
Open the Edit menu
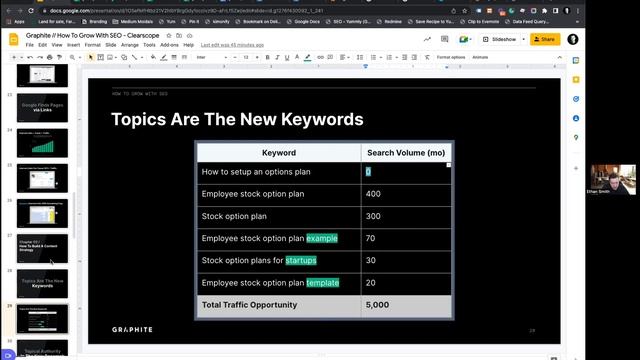(42, 45)
